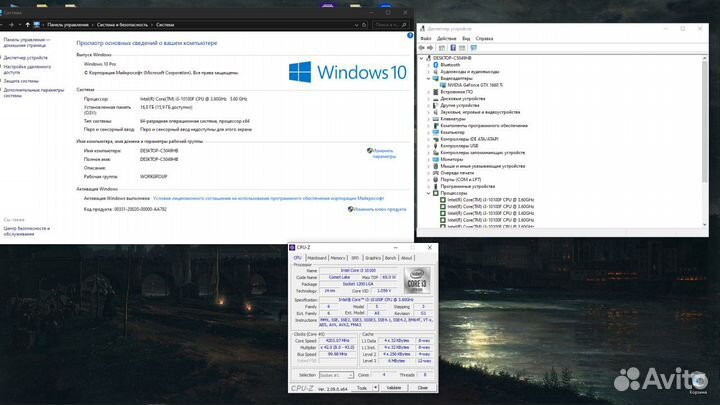Open Справка menu in Device Manager
Screen dimensions: 720x405
pos(484,39)
